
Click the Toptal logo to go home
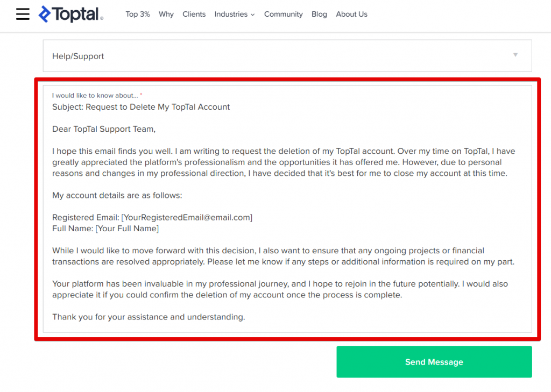[70, 14]
